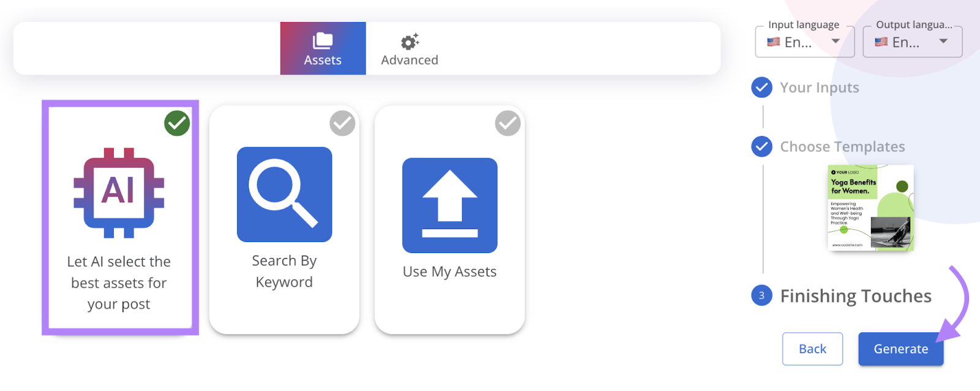The width and height of the screenshot is (980, 391).
Task: Click the Back button
Action: tap(813, 349)
